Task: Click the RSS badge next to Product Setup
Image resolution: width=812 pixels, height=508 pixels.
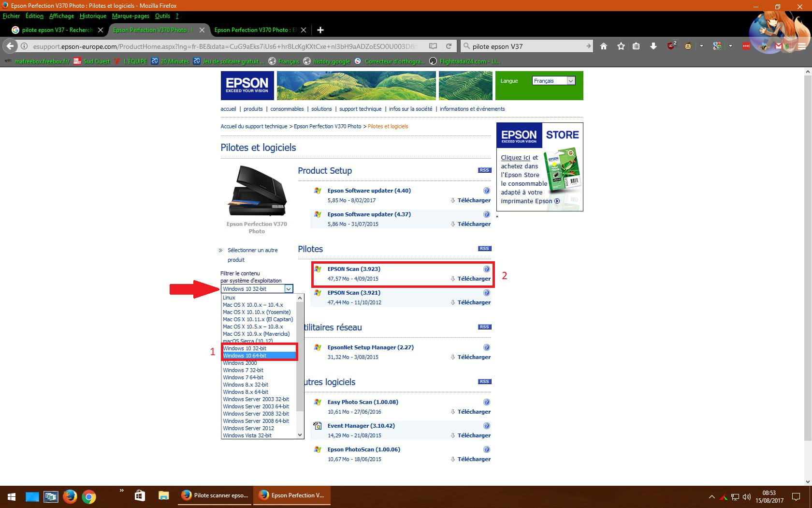Action: click(x=484, y=170)
